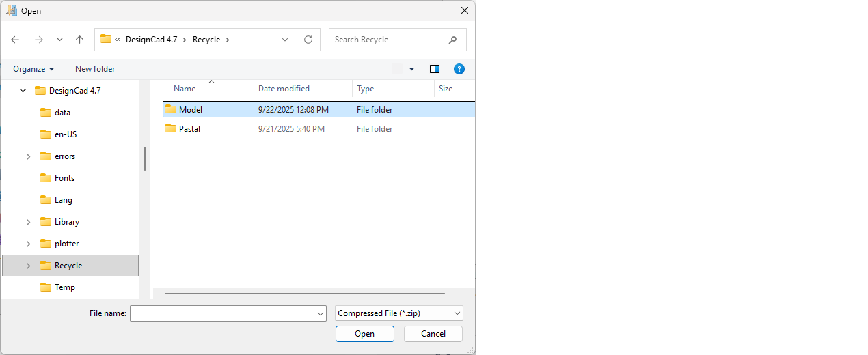Image resolution: width=868 pixels, height=355 pixels.
Task: Open the view options dropdown arrow
Action: [411, 69]
